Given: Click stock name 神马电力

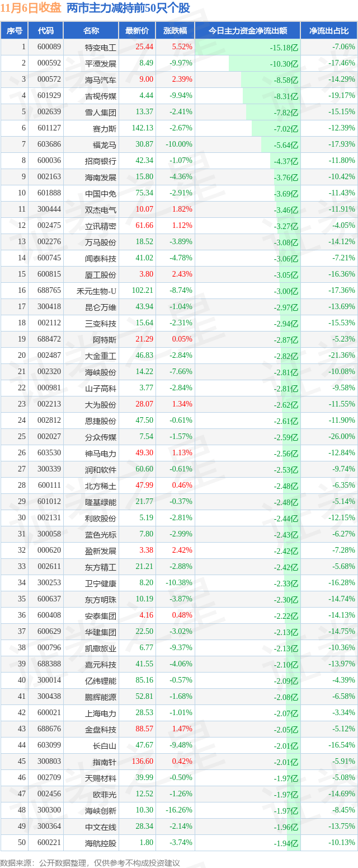Looking at the screenshot, I should [x=101, y=453].
